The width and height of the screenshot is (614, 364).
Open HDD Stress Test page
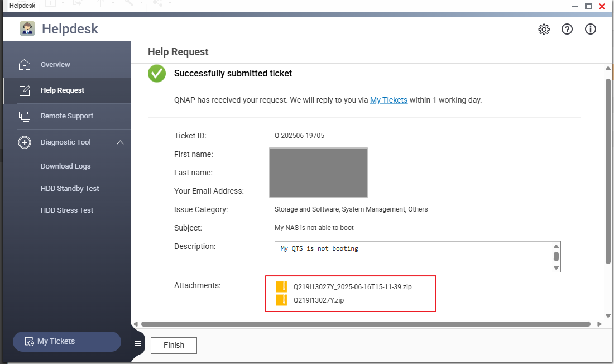tap(67, 210)
